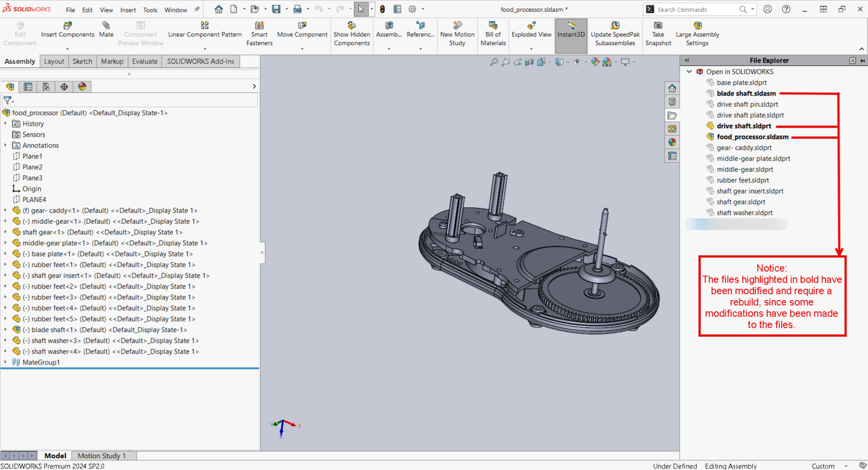868x470 pixels.
Task: Open Edit Appearance color ball icon
Action: point(595,62)
